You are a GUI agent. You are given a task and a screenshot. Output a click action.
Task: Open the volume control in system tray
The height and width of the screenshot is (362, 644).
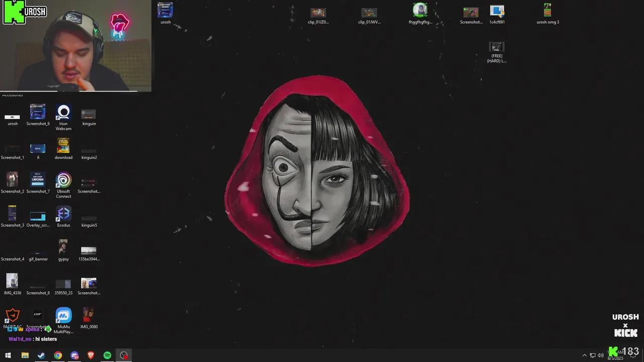coord(600,355)
